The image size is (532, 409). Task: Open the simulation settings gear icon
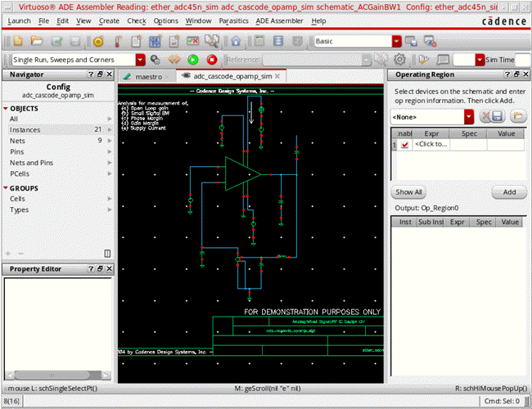(400, 59)
